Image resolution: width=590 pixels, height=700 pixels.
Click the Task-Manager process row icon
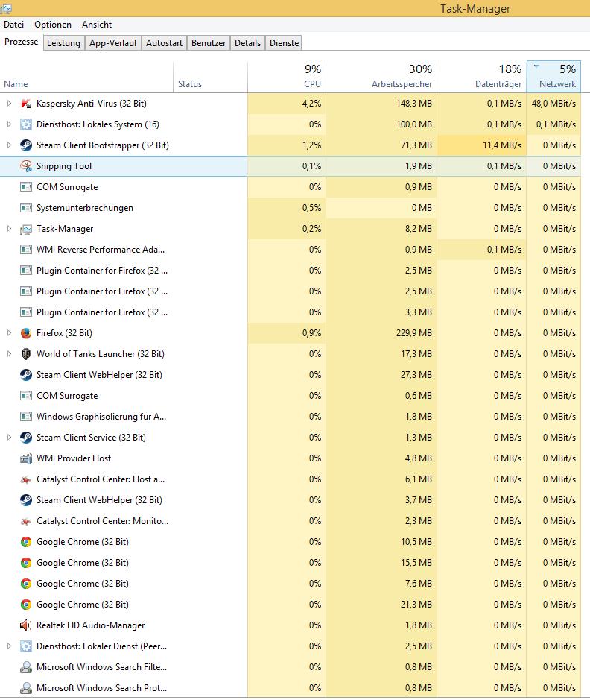pyautogui.click(x=26, y=229)
